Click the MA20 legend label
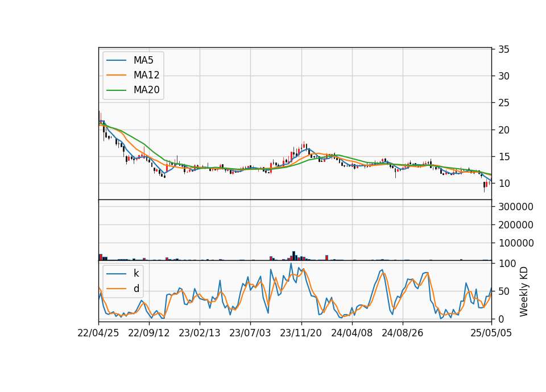This screenshot has width=546, height=392. coord(146,90)
